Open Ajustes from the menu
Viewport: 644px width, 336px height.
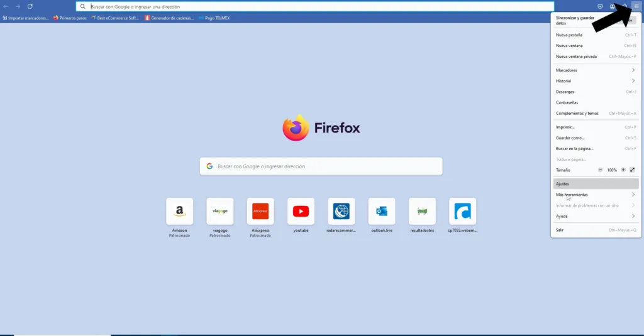[x=596, y=184]
